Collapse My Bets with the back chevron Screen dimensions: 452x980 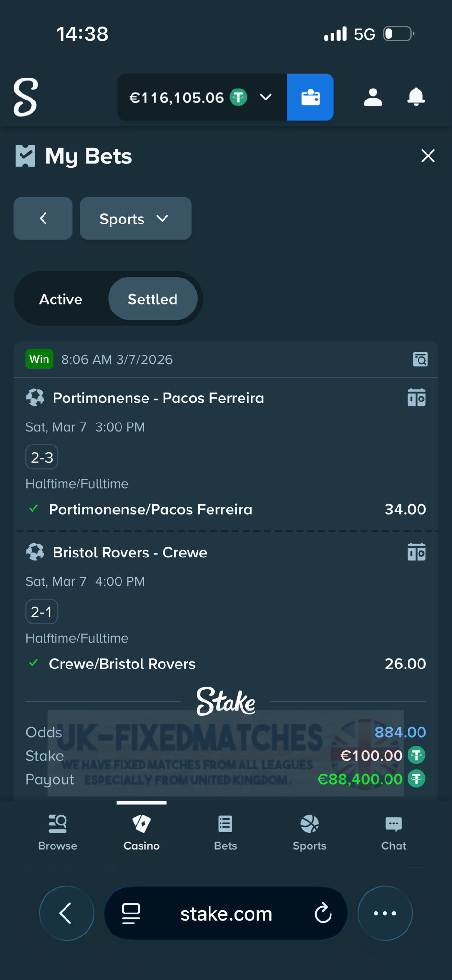tap(43, 218)
